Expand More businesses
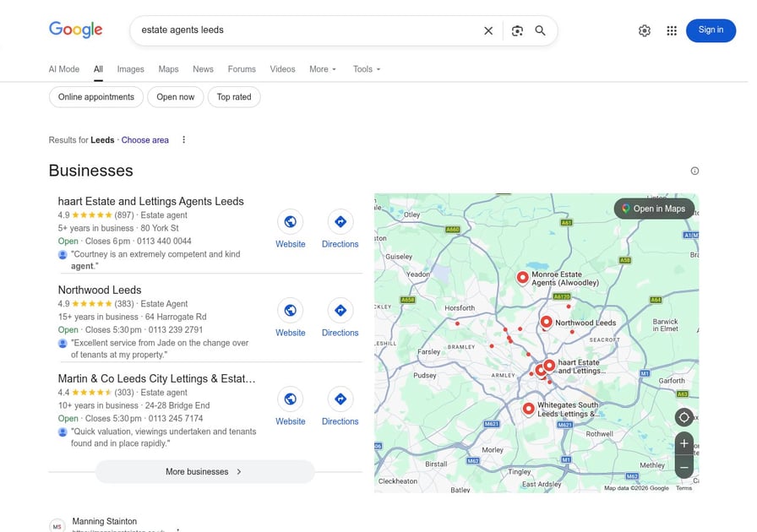 point(204,472)
